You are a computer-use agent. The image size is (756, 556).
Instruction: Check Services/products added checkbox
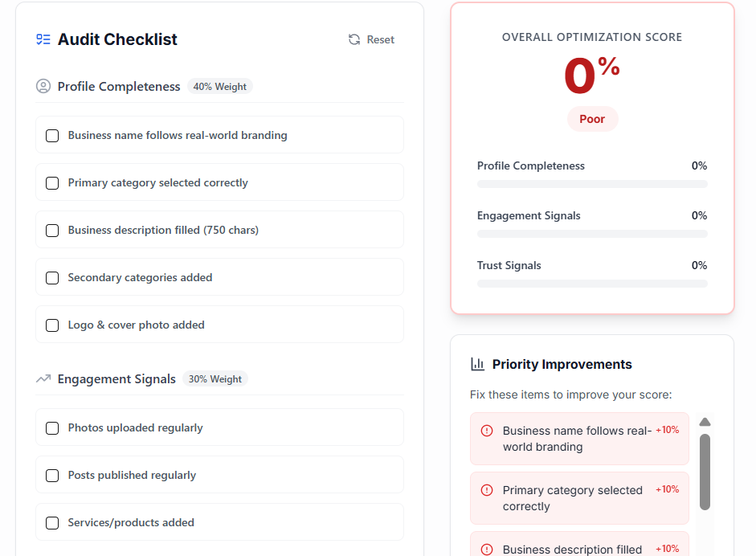52,522
